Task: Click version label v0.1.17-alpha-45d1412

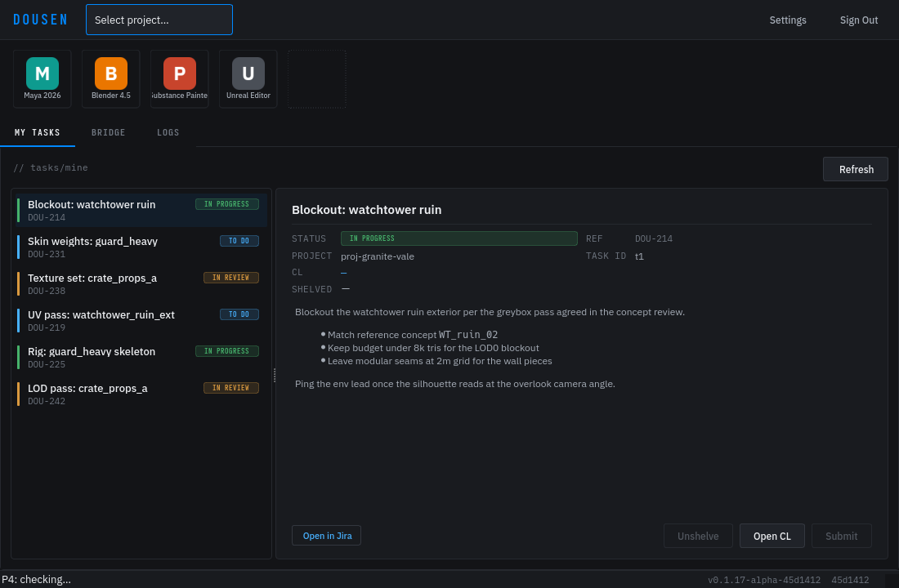Action: (x=763, y=580)
